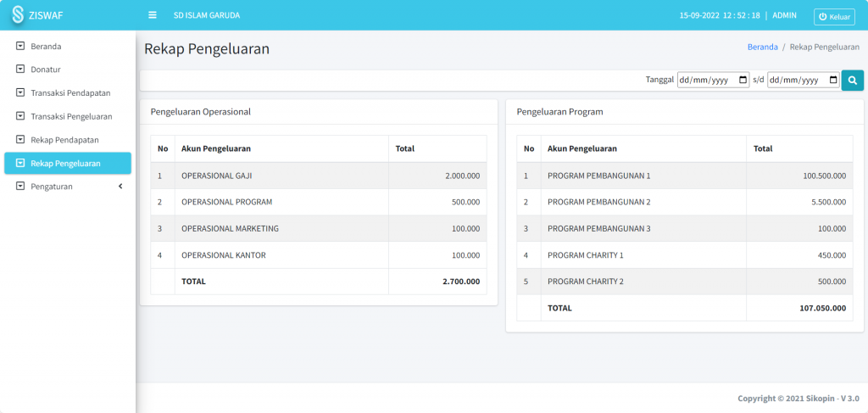Go to Transaksi Pendapatan menu

click(68, 93)
